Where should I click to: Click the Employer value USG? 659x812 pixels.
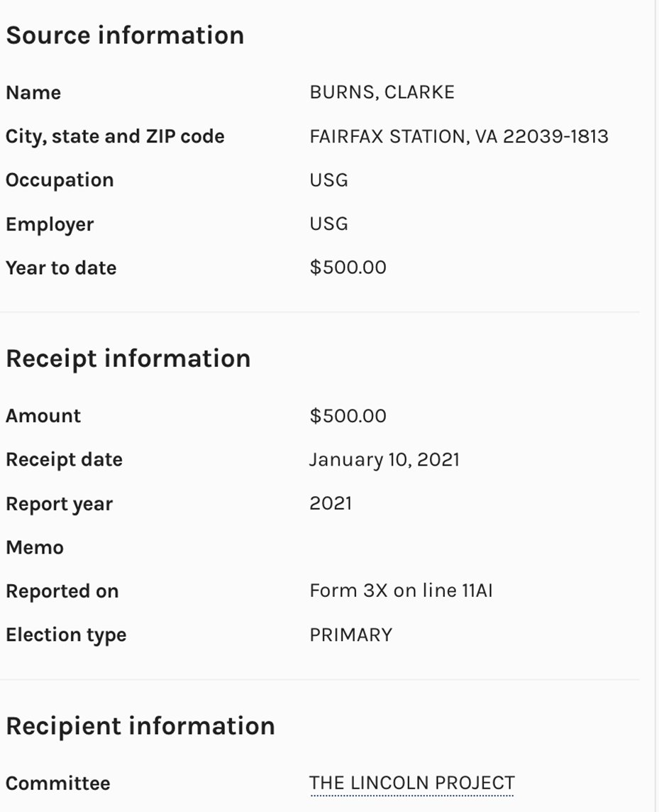pyautogui.click(x=328, y=224)
